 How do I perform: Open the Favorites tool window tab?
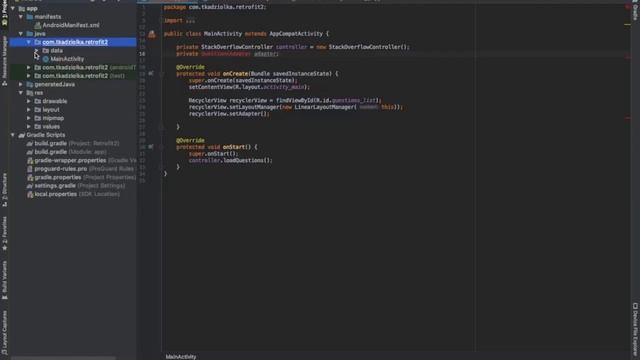click(4, 233)
